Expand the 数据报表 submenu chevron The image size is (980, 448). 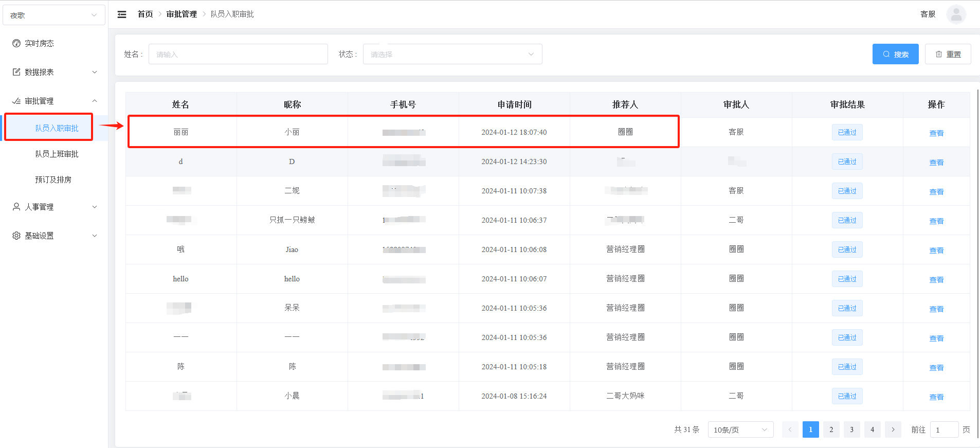[95, 72]
